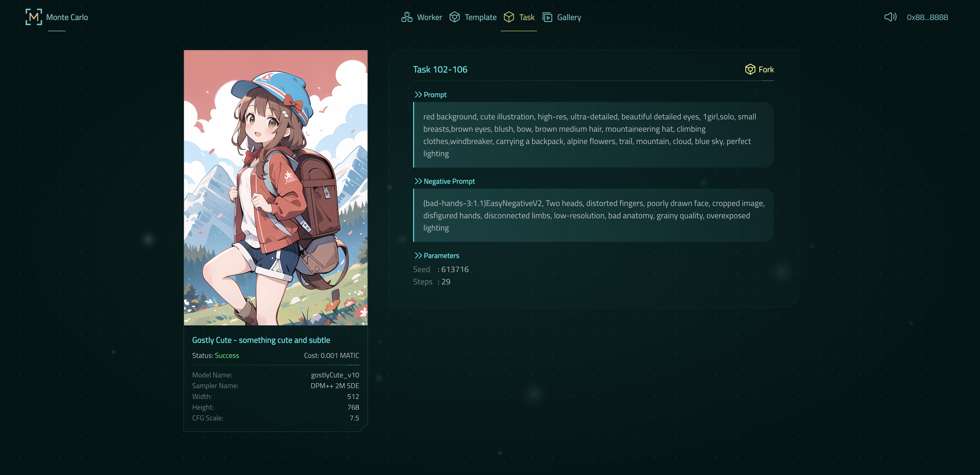Click inside the prompt text box
Viewport: 980px width, 475px height.
[593, 135]
